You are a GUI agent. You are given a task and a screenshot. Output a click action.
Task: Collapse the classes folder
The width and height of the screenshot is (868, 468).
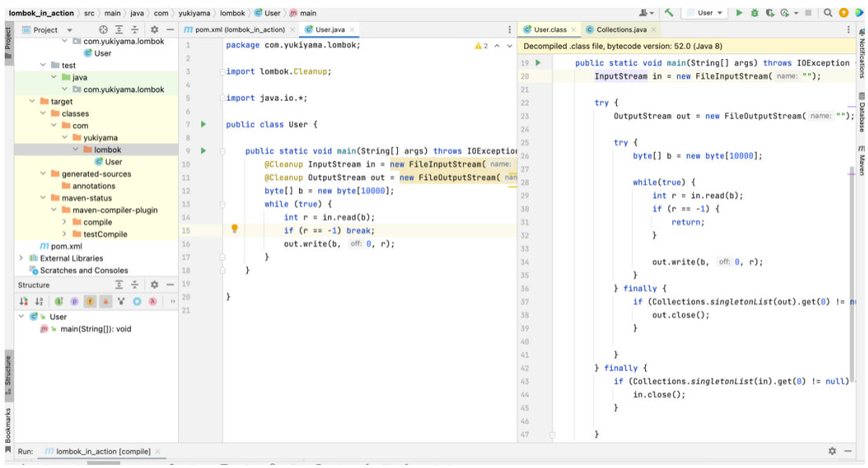[x=43, y=114]
